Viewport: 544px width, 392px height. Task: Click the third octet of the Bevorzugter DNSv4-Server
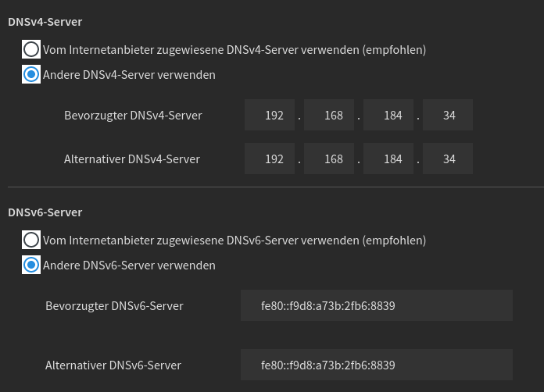pos(388,115)
